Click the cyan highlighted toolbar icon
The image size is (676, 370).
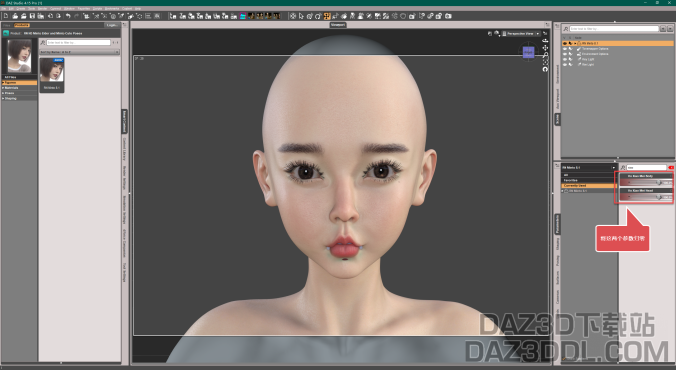243,16
